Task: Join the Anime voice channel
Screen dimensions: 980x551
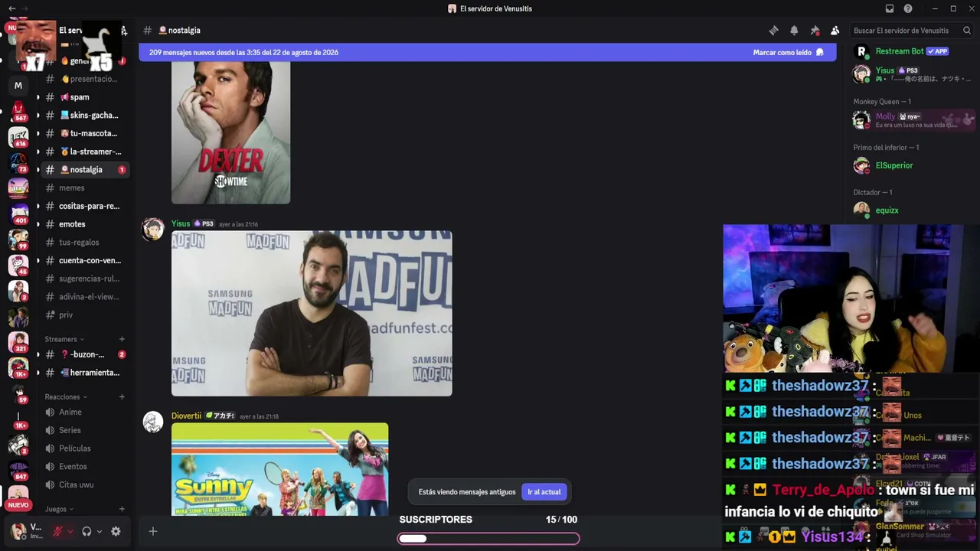Action: [84, 412]
